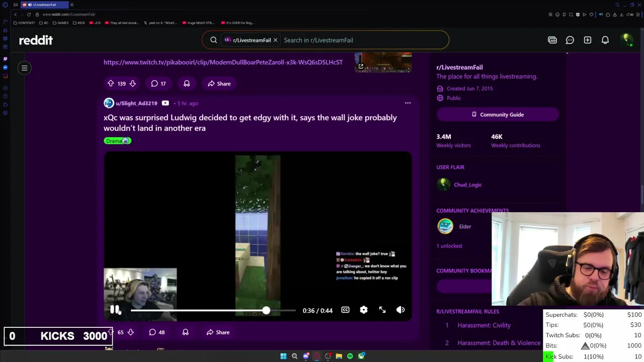The width and height of the screenshot is (644, 362).
Task: Downvote the post with 65 points
Action: 130,332
